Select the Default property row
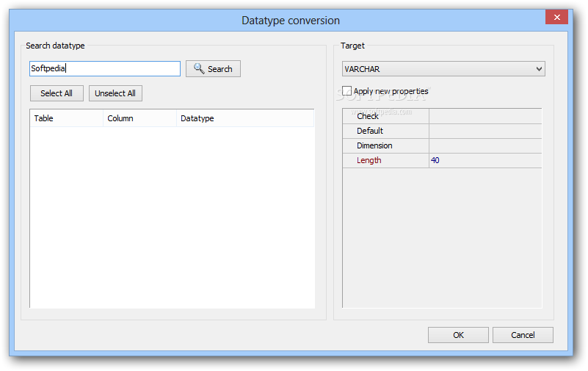 tap(442, 131)
